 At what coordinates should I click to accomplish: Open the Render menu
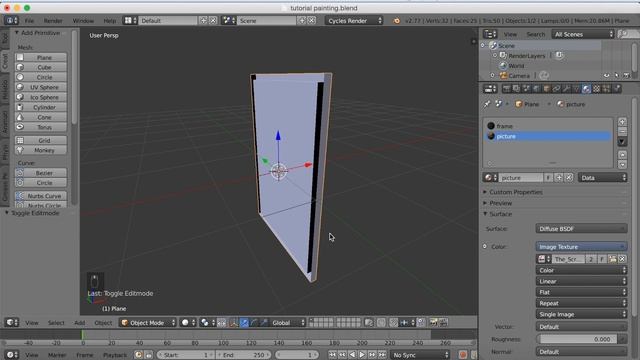tap(53, 20)
